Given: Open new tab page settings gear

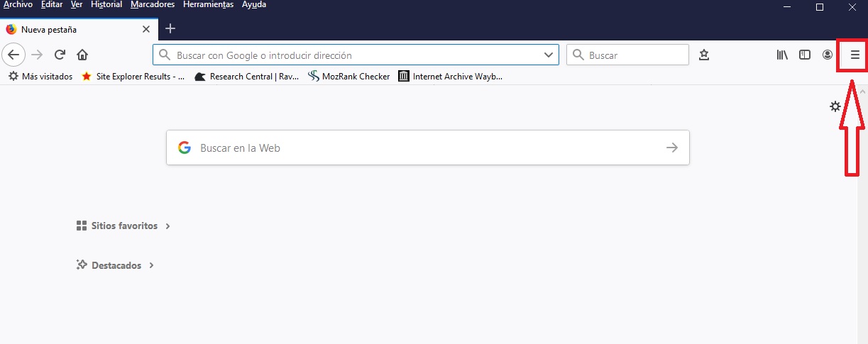Looking at the screenshot, I should 835,106.
